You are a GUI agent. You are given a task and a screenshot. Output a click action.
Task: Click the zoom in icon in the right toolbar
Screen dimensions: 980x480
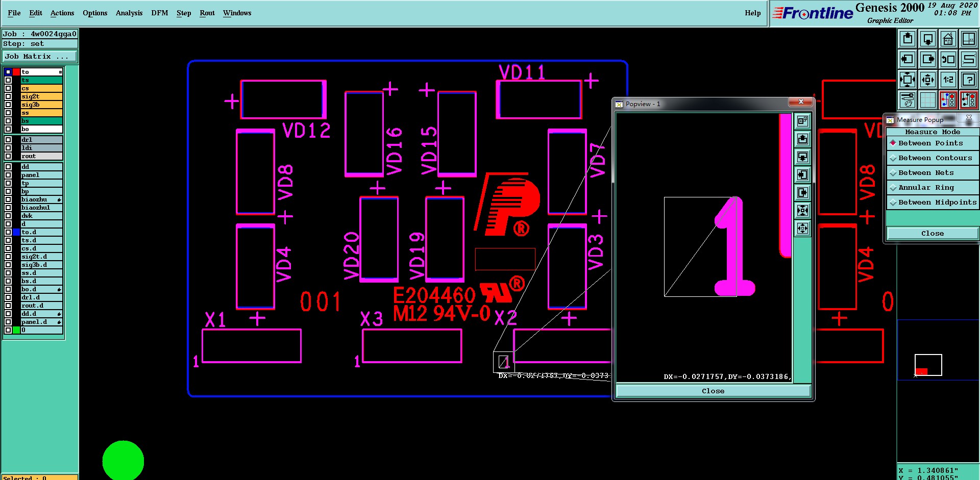pos(908,80)
